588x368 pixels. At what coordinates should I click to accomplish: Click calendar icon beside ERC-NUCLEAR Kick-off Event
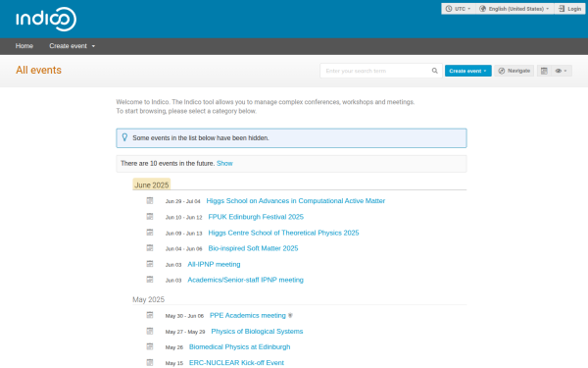[150, 362]
